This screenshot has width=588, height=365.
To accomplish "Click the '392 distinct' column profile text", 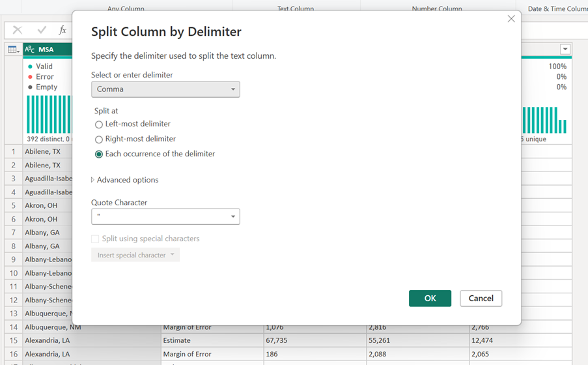I will [x=48, y=139].
